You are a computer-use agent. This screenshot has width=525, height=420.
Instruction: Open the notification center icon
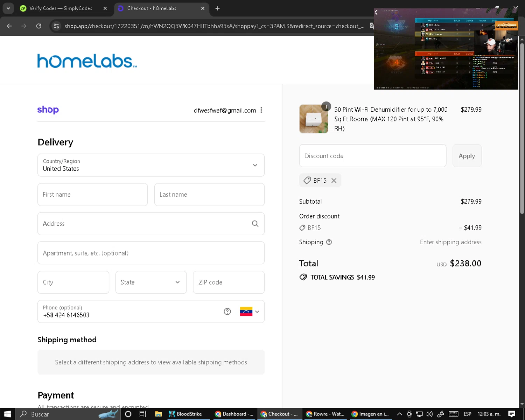[x=512, y=414]
